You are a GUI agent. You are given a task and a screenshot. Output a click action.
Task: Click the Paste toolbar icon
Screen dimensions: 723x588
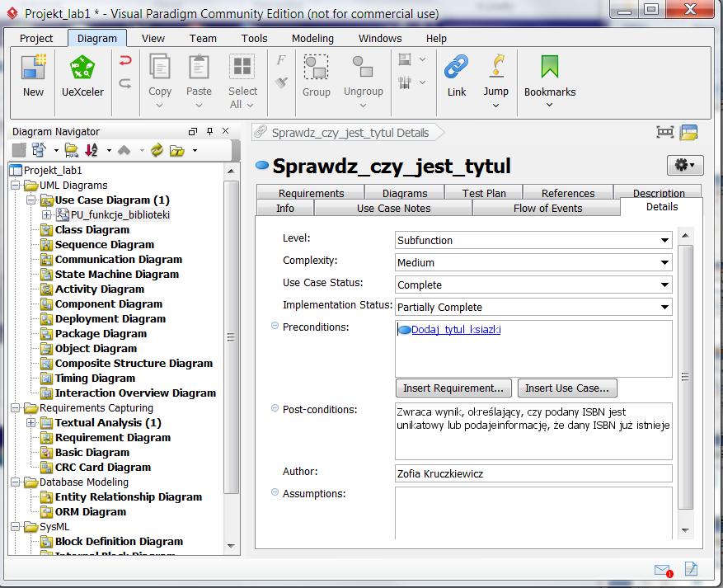199,67
